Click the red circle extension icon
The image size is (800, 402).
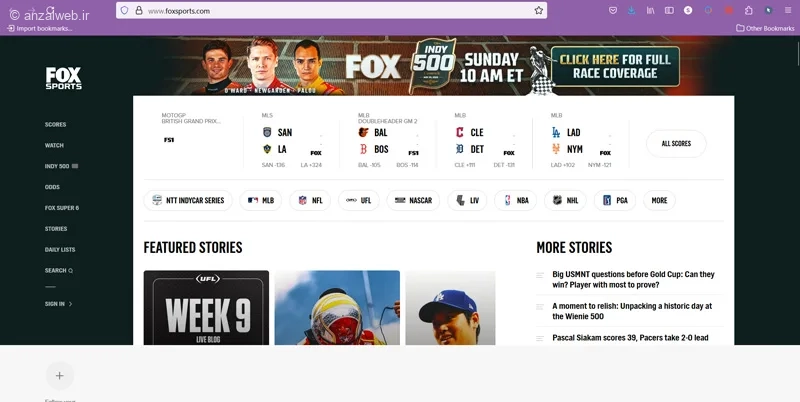729,10
